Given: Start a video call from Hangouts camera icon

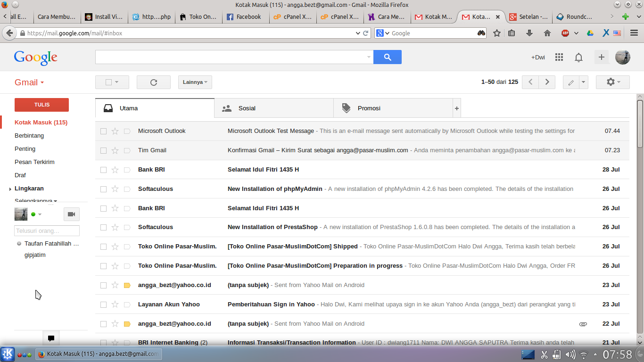Looking at the screenshot, I should tap(71, 214).
